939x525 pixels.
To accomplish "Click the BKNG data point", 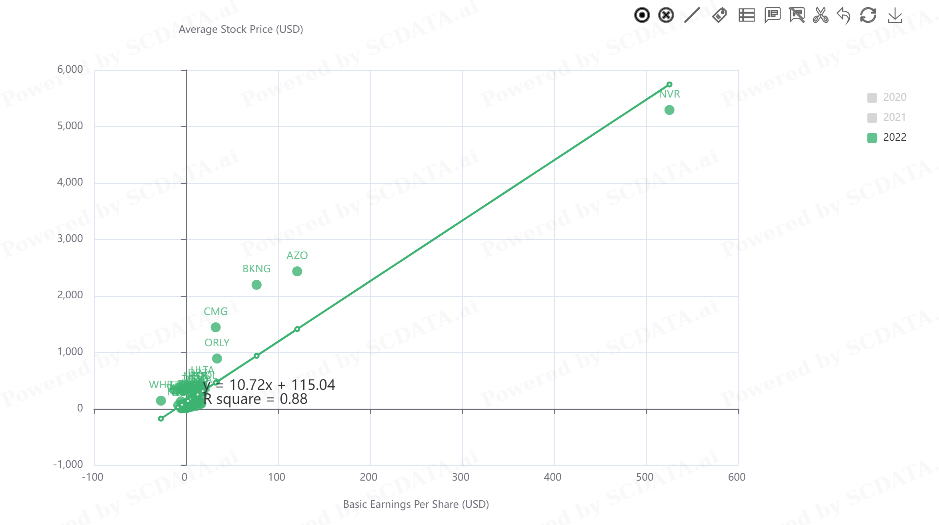I will coord(256,285).
